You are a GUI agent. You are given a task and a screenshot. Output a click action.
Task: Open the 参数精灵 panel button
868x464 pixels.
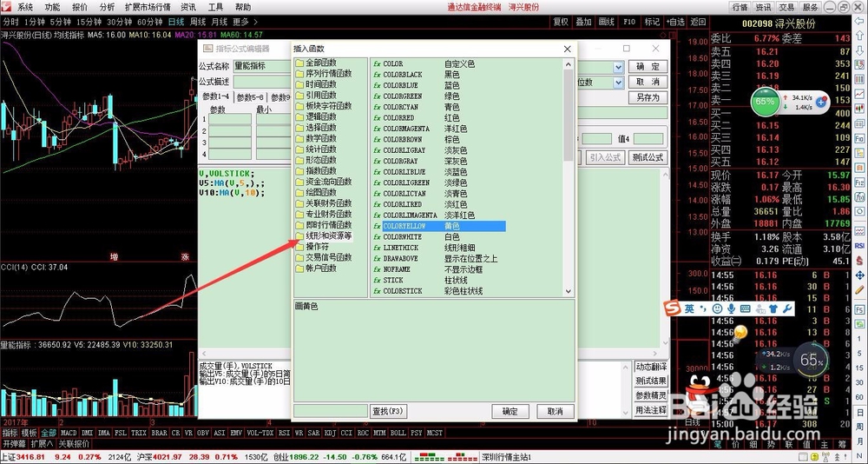tap(651, 396)
